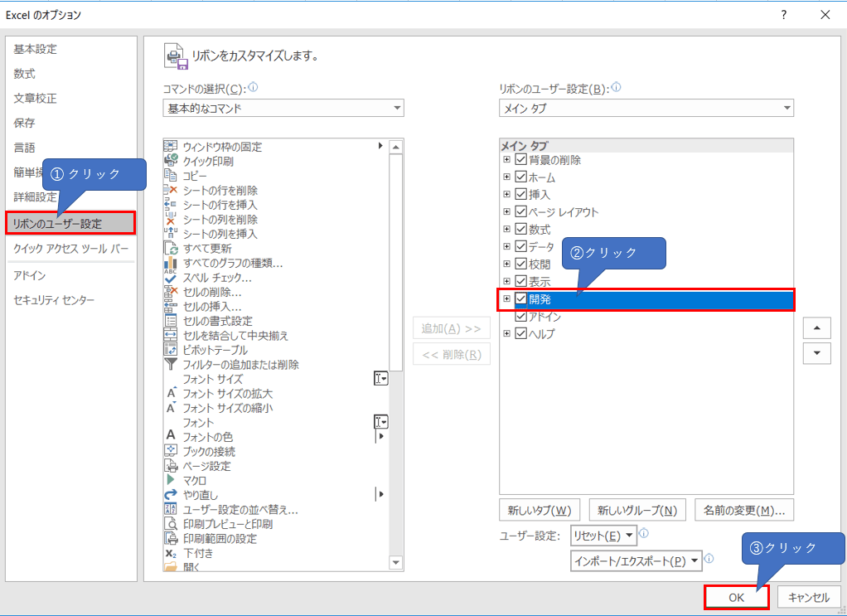The image size is (847, 616).
Task: Click the OK button
Action: (x=737, y=597)
